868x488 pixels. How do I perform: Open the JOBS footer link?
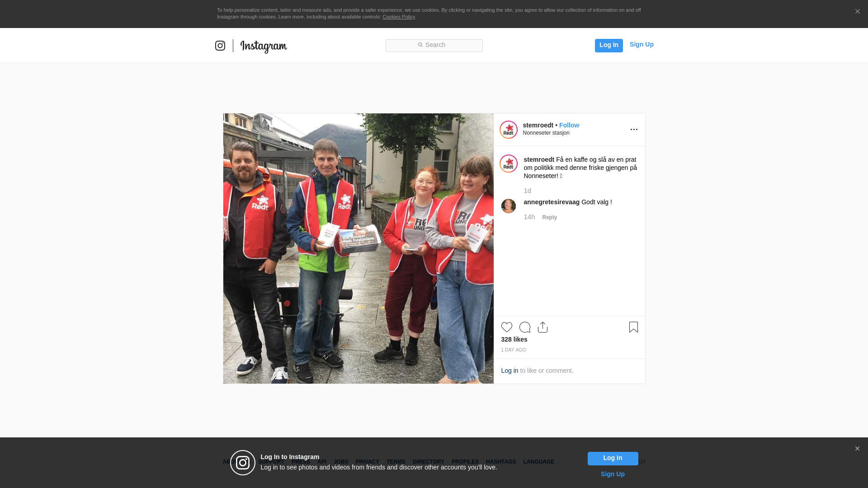pos(341,462)
